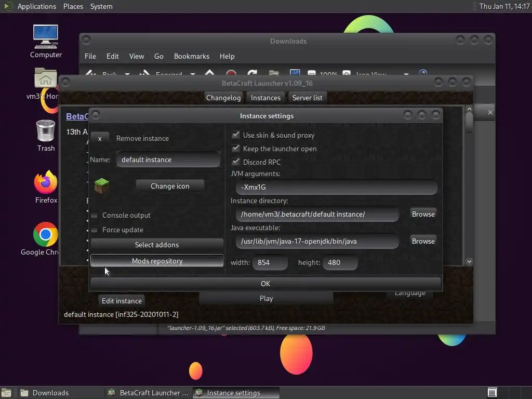Browse for the Java executable

point(423,241)
